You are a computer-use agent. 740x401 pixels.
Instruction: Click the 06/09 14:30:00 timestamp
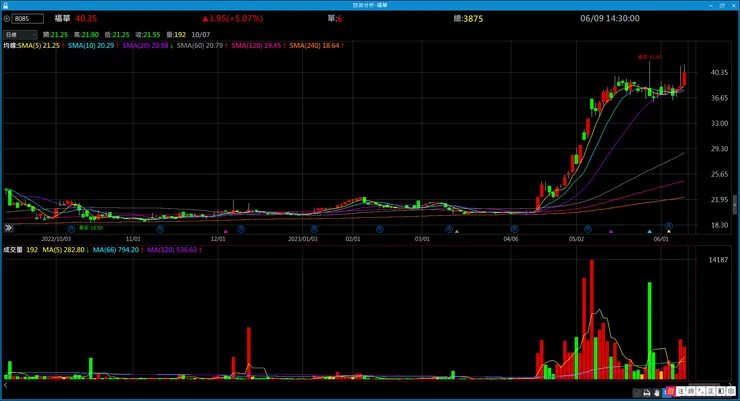(610, 18)
